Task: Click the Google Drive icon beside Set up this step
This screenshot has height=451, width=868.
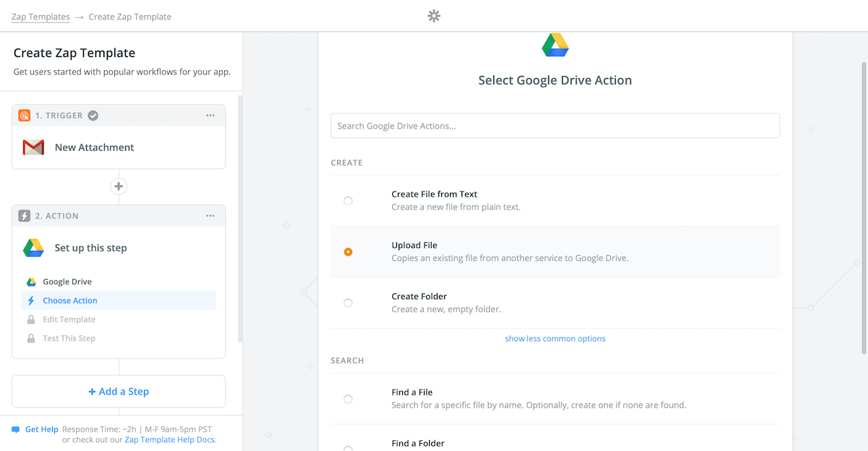Action: click(x=33, y=248)
